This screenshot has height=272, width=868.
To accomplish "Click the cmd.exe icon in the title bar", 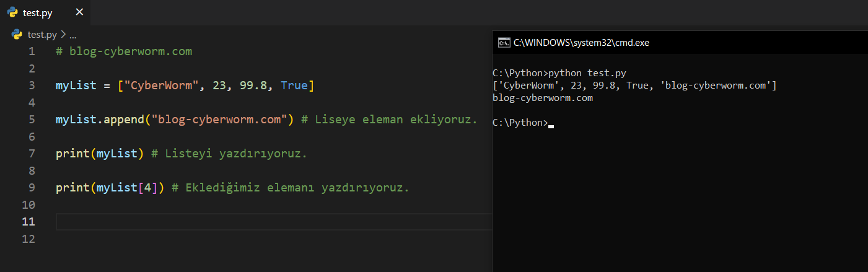I will (x=504, y=43).
